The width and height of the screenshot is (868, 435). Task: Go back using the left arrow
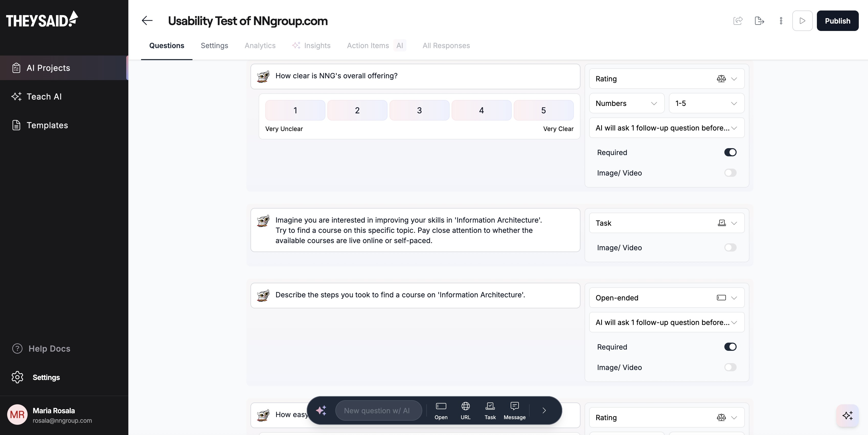(147, 20)
